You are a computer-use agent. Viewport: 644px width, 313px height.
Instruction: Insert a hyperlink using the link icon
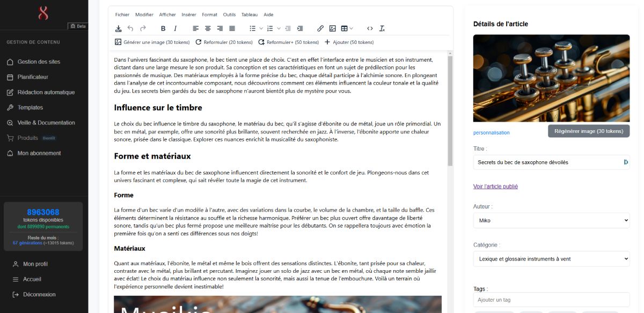tap(320, 28)
